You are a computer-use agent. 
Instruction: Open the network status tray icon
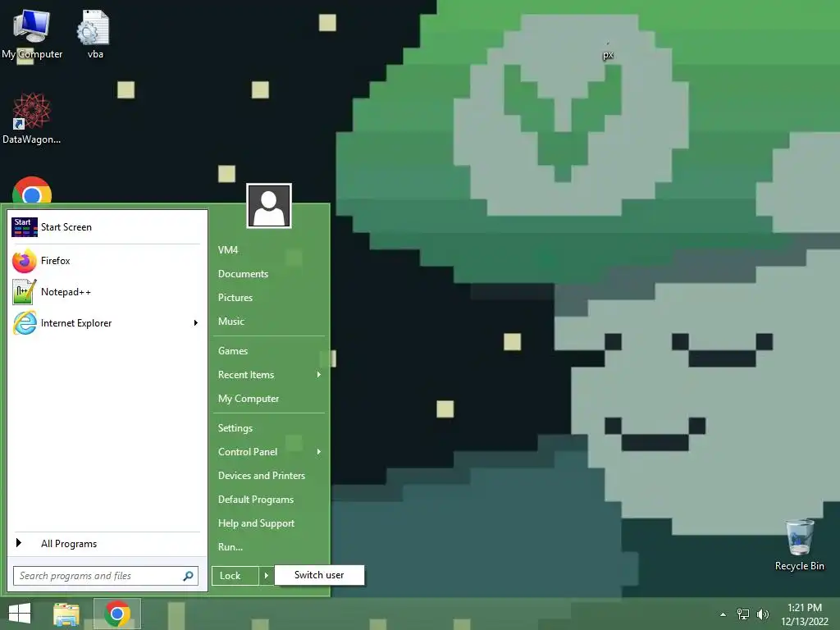(x=743, y=614)
